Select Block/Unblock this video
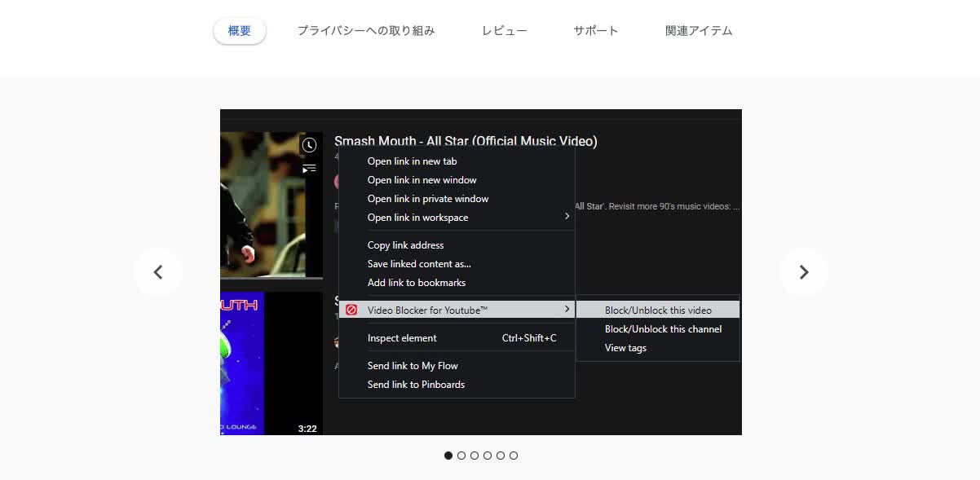 tap(658, 310)
